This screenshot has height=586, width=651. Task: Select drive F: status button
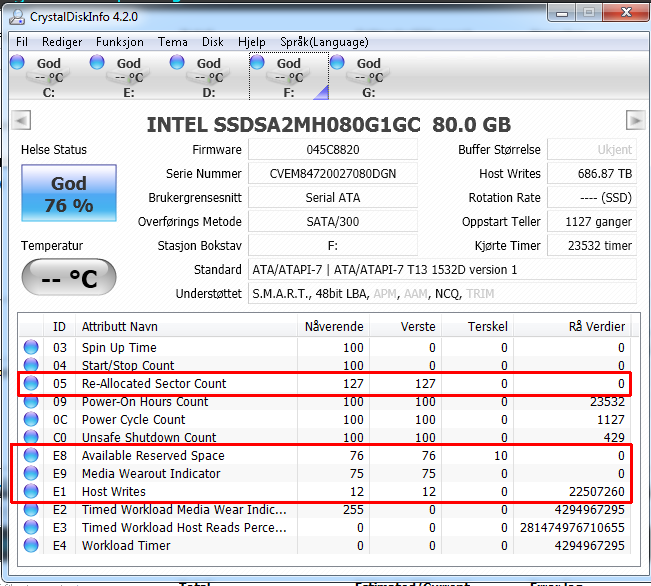289,76
